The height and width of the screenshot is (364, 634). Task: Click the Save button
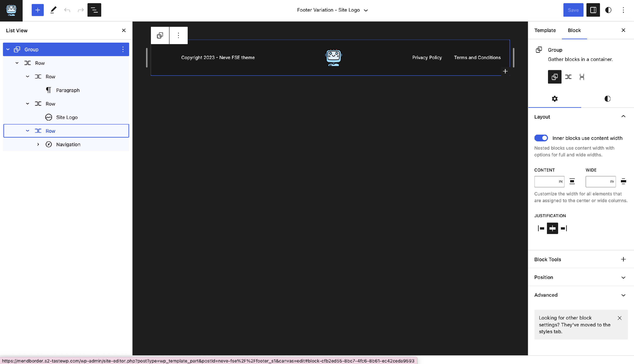[573, 10]
